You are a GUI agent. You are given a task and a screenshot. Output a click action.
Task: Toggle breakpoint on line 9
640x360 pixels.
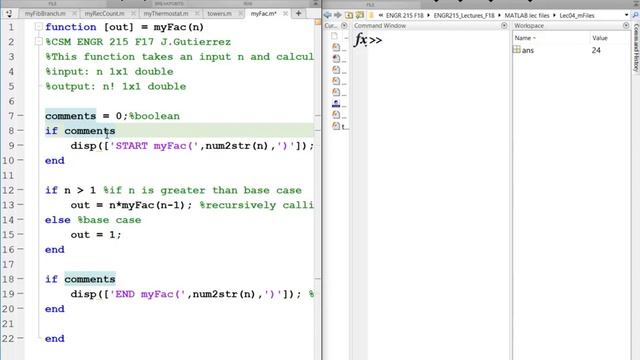[20, 145]
